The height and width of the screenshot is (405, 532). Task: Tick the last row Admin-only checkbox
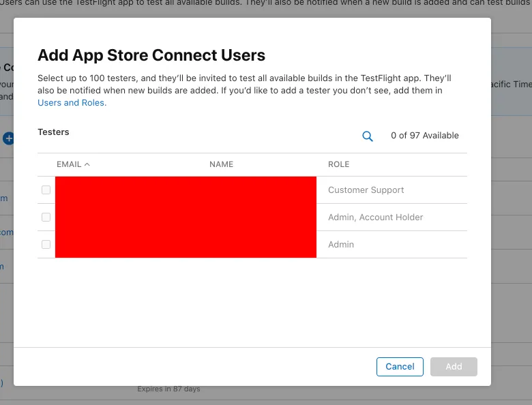click(46, 244)
